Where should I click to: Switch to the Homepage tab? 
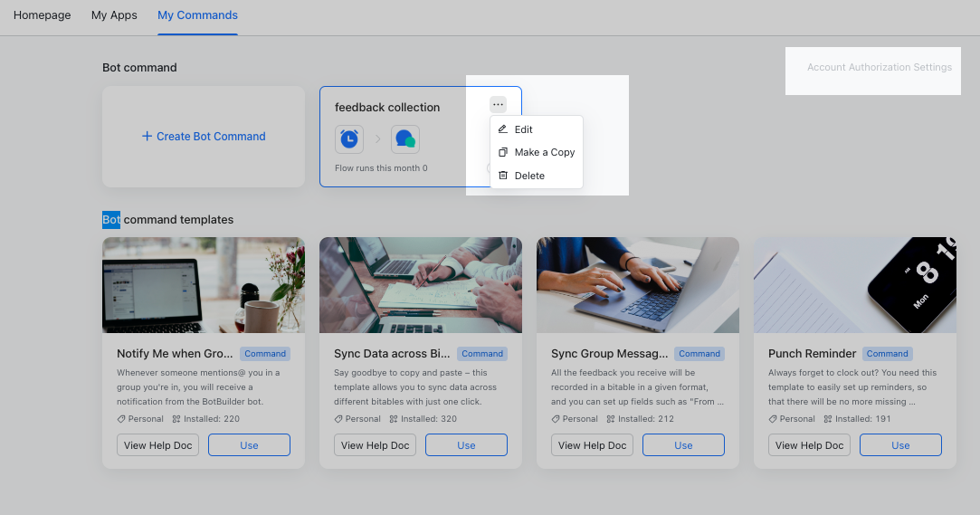(x=42, y=15)
